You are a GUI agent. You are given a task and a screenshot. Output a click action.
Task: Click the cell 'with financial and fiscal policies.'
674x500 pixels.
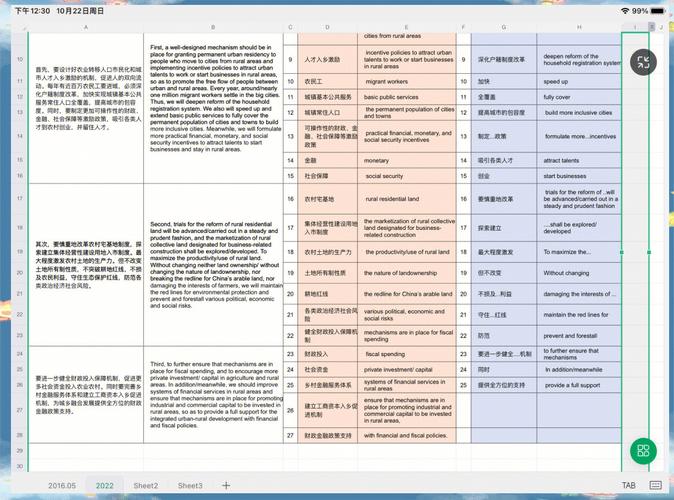407,436
